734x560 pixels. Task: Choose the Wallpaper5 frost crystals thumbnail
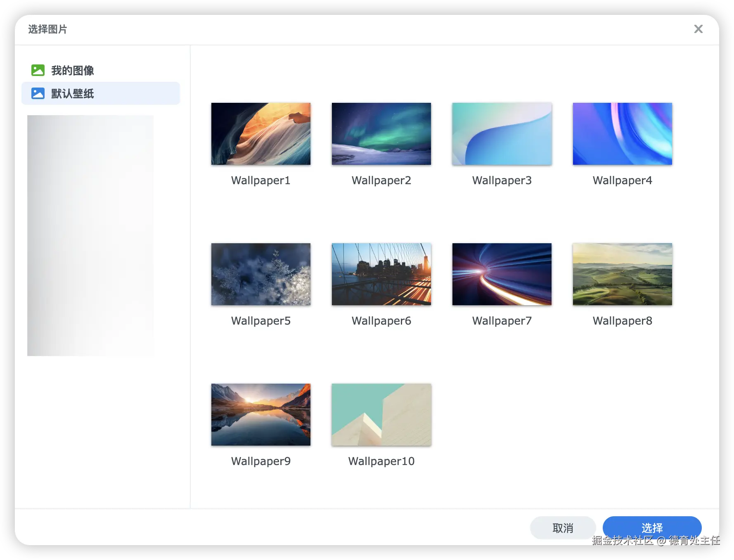tap(260, 274)
